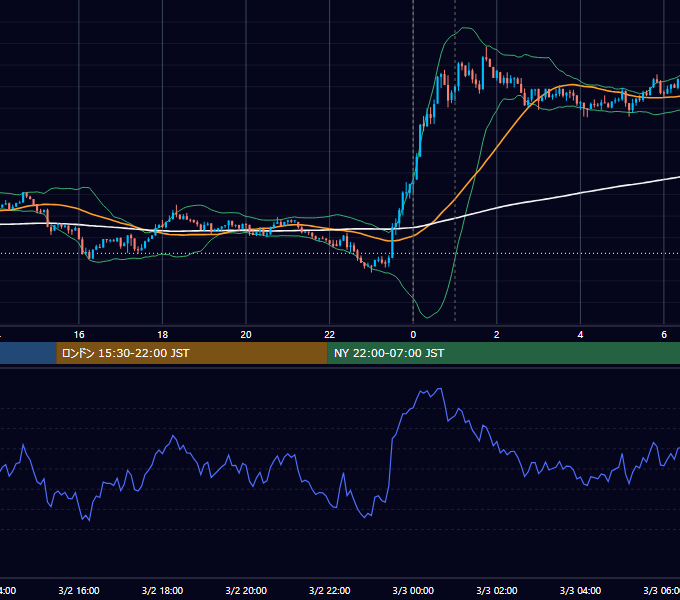Viewport: 680px width, 600px height.
Task: Click the highest candlestick wick near hour 2
Action: 486,51
